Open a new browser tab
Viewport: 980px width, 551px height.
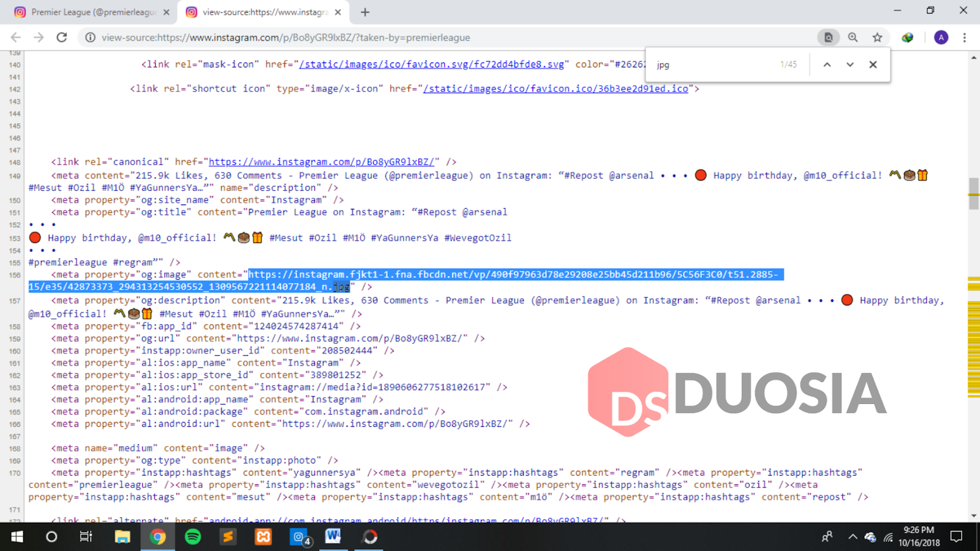365,12
